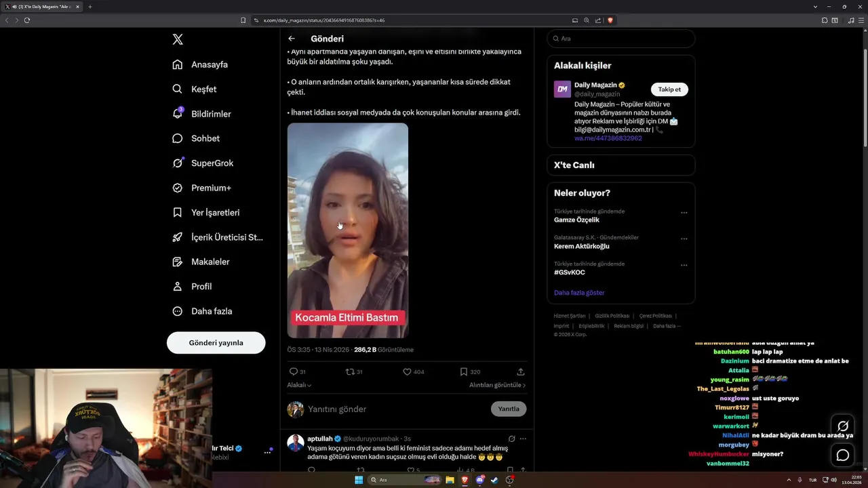Click the Daha fazla circle icon
Screen dimensions: 868x488
click(178, 311)
